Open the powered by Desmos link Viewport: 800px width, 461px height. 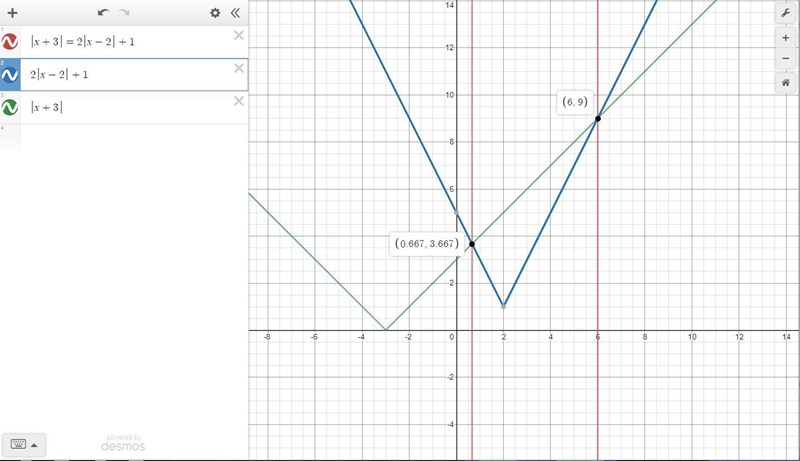point(123,442)
